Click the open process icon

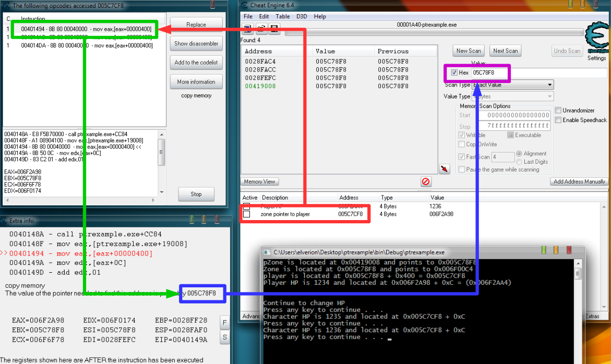click(247, 29)
